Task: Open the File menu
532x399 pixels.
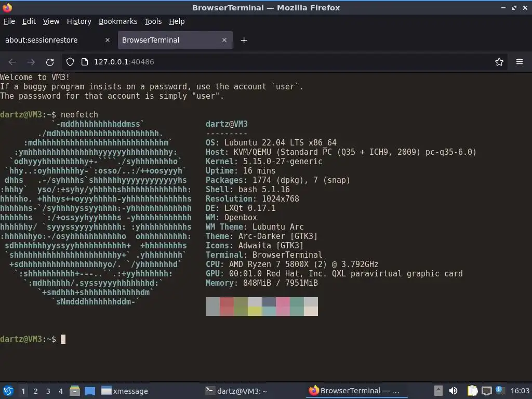Action: pyautogui.click(x=9, y=21)
